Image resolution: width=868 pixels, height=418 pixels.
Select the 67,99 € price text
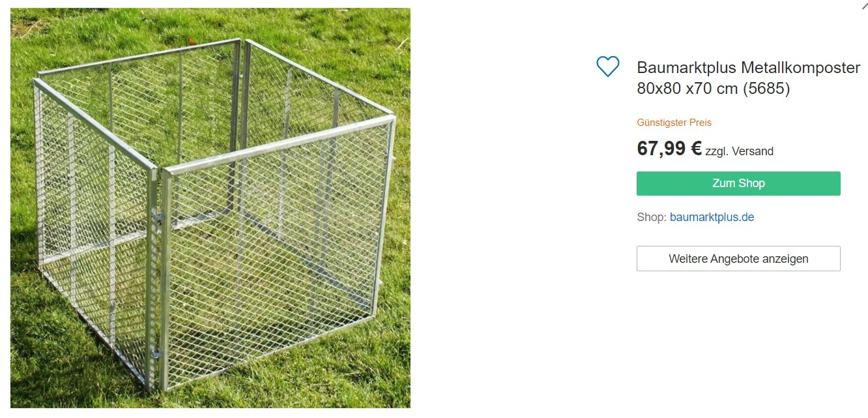669,149
